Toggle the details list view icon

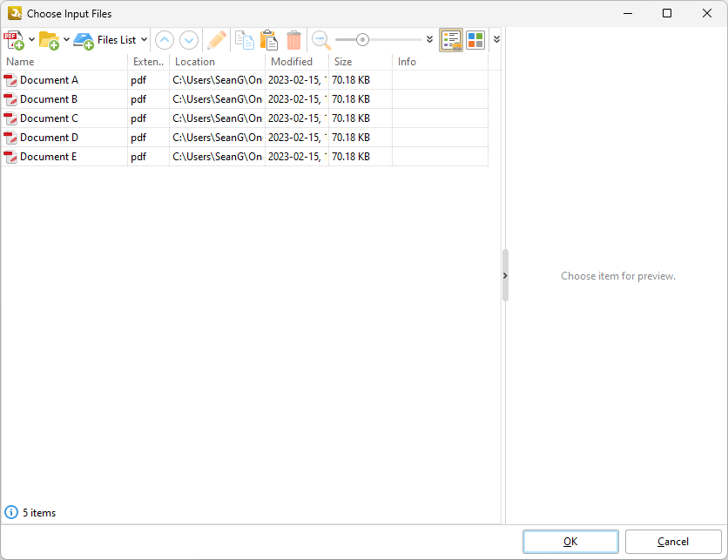point(451,40)
